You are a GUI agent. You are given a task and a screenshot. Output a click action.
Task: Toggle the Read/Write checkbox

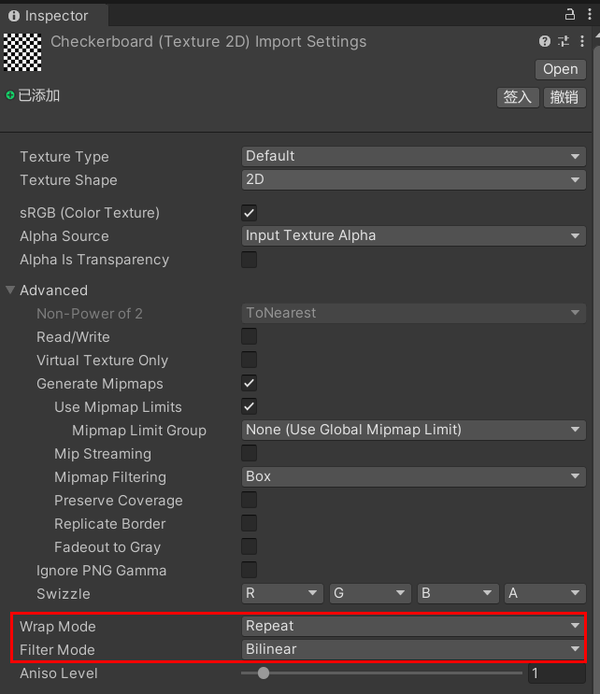click(x=249, y=337)
